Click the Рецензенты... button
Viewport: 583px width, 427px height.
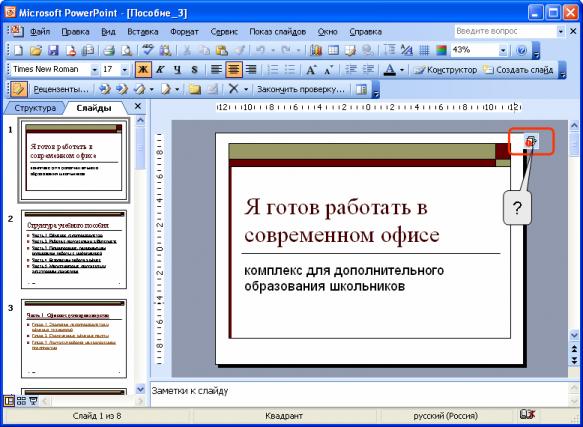coord(61,89)
